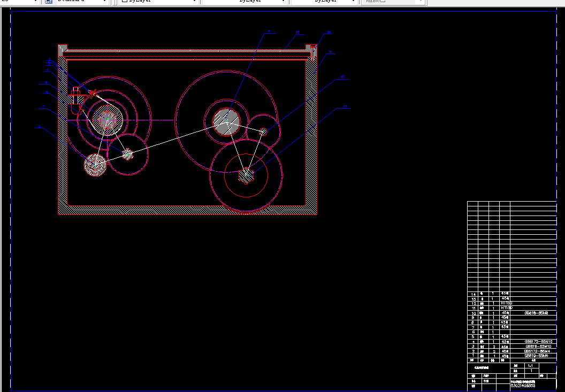Click GB6172-85M10 cell in row 4
The height and width of the screenshot is (392, 565).
point(538,342)
